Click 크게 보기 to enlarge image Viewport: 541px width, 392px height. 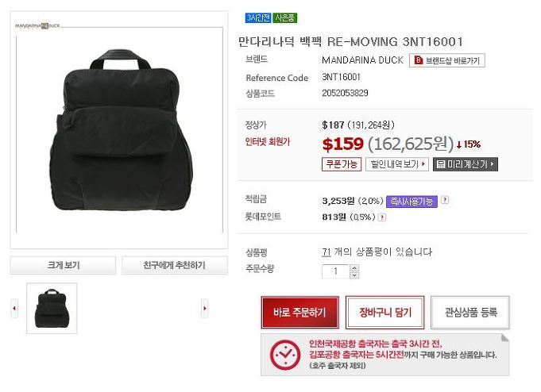click(x=63, y=265)
